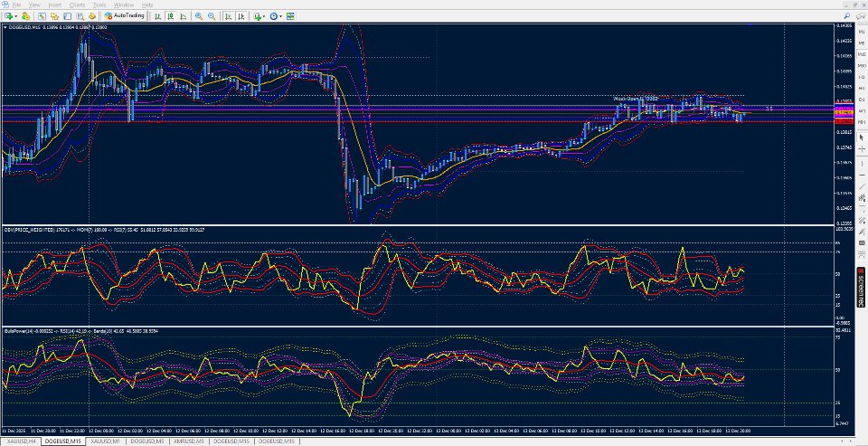
Task: Open the Navigator panel icon
Action: click(x=67, y=16)
